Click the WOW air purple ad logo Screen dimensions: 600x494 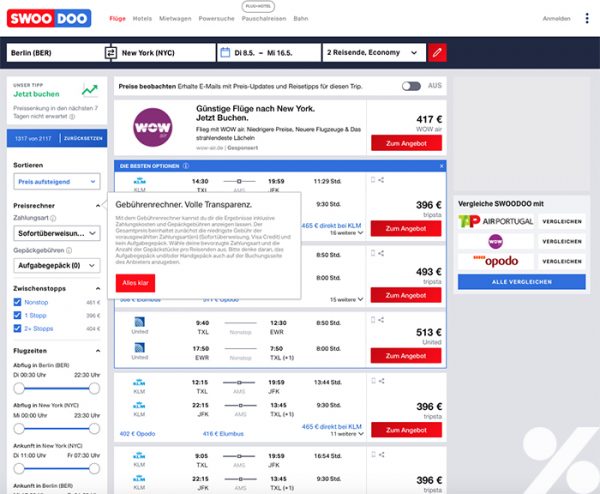coord(152,127)
